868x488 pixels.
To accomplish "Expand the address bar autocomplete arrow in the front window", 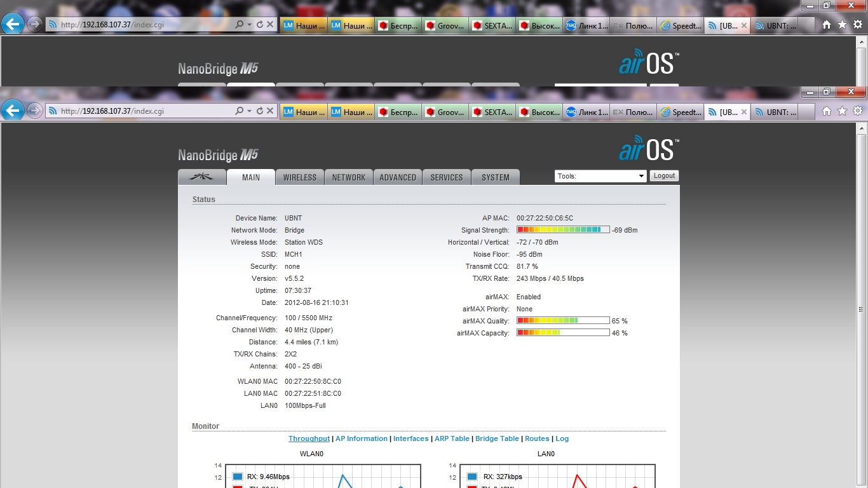I will pos(249,111).
